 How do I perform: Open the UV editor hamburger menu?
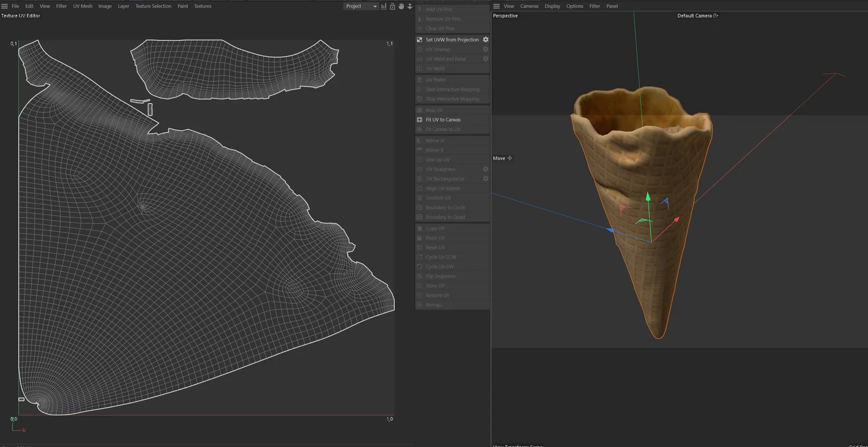[4, 6]
